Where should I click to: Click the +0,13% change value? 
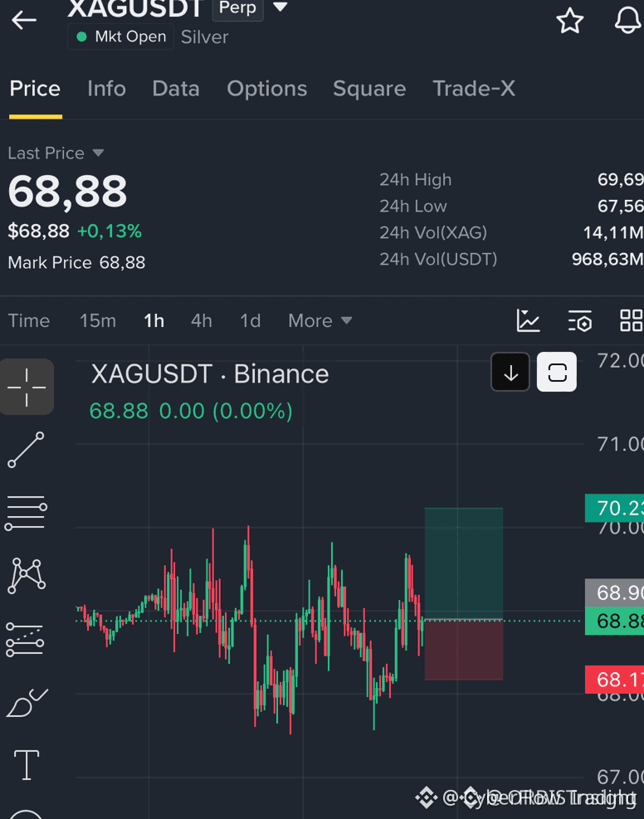tap(110, 232)
